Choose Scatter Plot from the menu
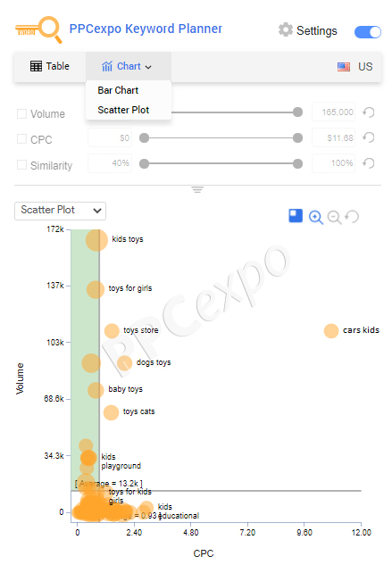The height and width of the screenshot is (573, 392). point(123,110)
